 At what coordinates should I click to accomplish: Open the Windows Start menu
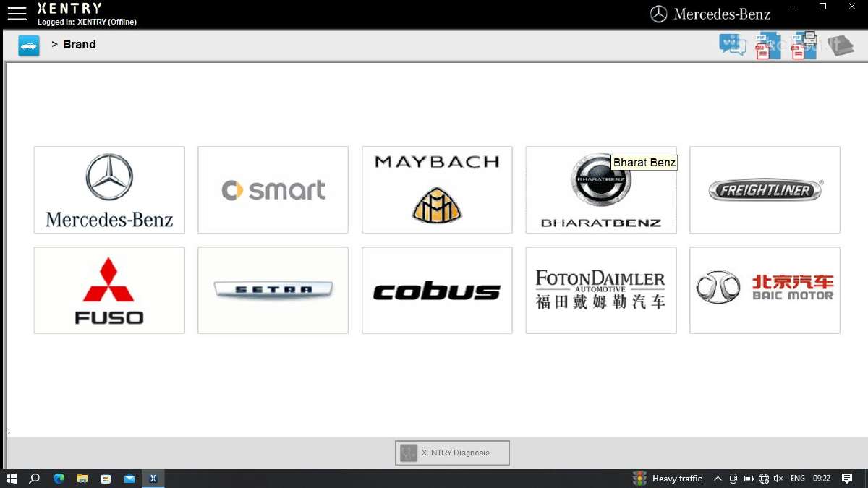coord(12,479)
